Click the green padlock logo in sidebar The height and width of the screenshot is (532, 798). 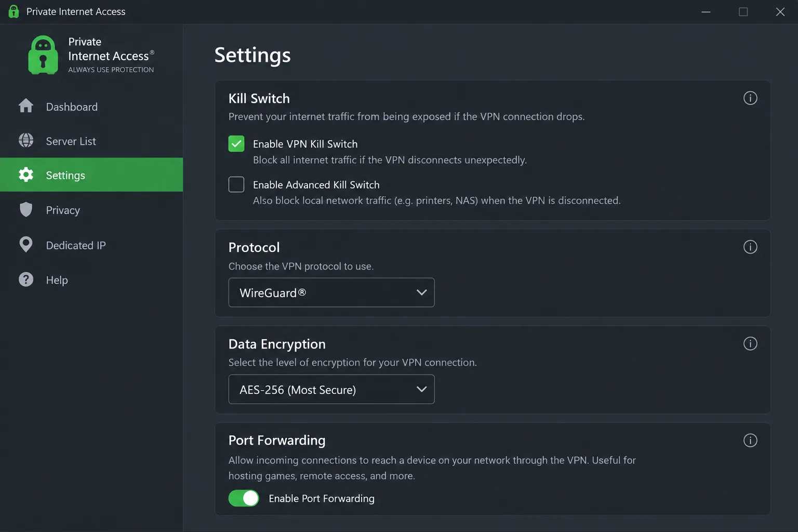coord(43,55)
